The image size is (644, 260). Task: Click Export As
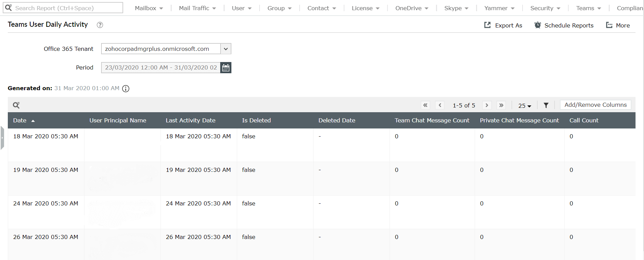(x=503, y=25)
